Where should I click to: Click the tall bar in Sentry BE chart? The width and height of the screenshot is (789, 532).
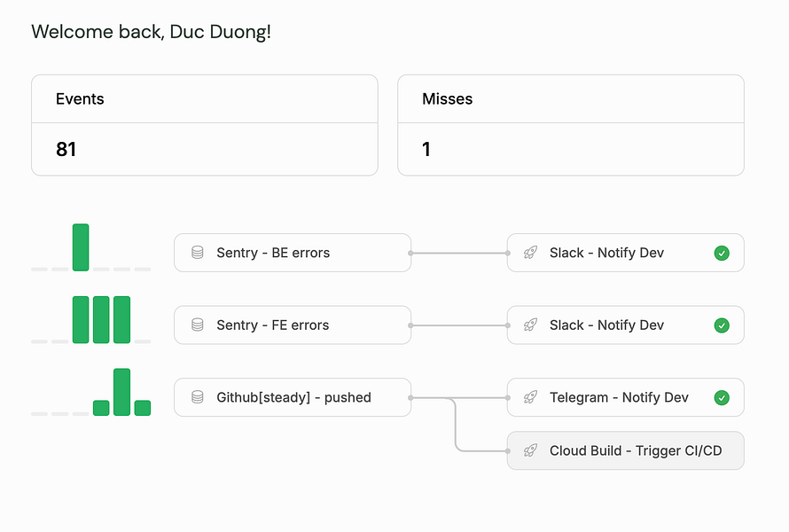81,247
